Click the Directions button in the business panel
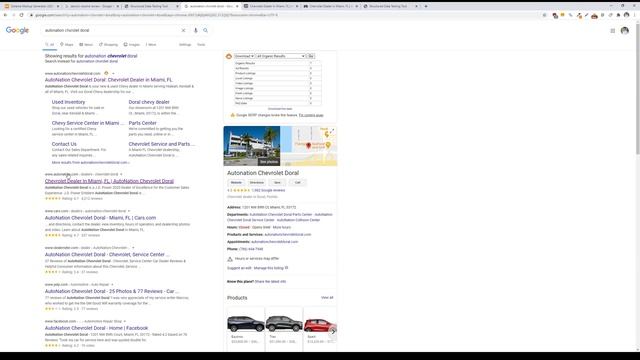The height and width of the screenshot is (360, 640). tap(257, 182)
